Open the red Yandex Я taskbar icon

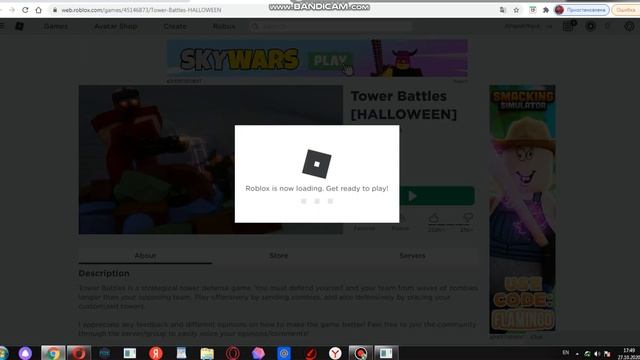(156, 353)
